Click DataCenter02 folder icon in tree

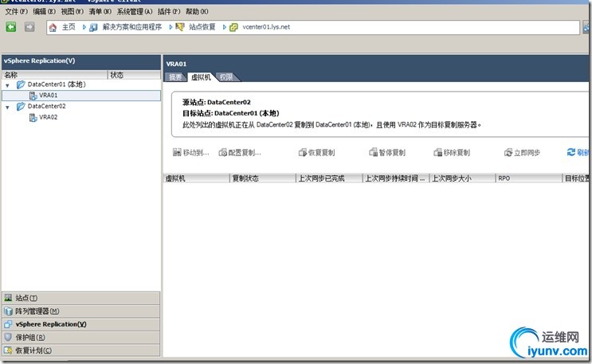tap(21, 107)
